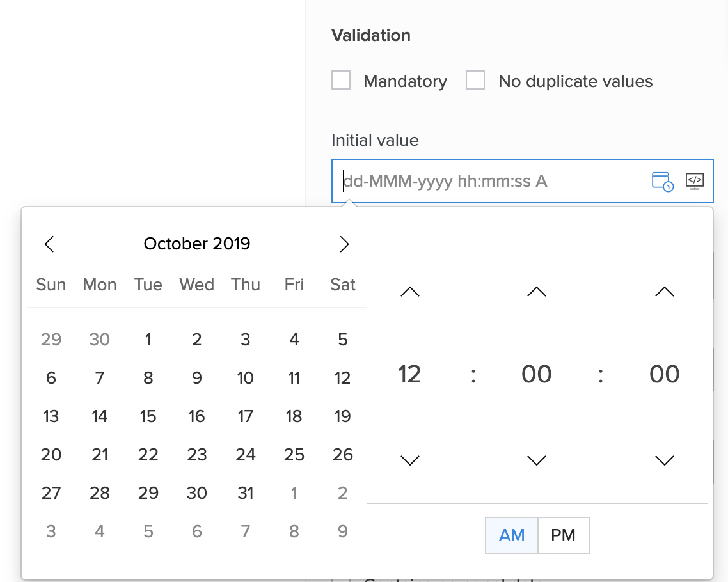The image size is (728, 582).
Task: Pick the grayed-out September 29 date
Action: click(51, 340)
